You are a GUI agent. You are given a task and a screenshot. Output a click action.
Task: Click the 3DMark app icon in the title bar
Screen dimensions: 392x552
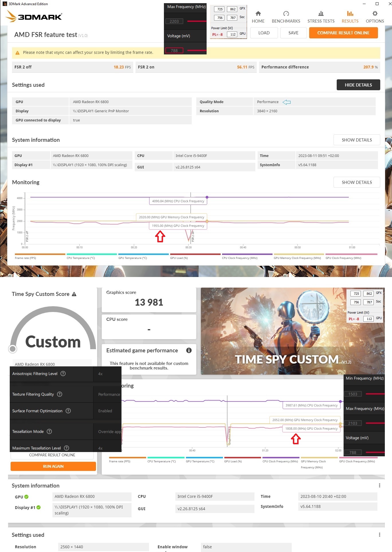tap(5, 4)
